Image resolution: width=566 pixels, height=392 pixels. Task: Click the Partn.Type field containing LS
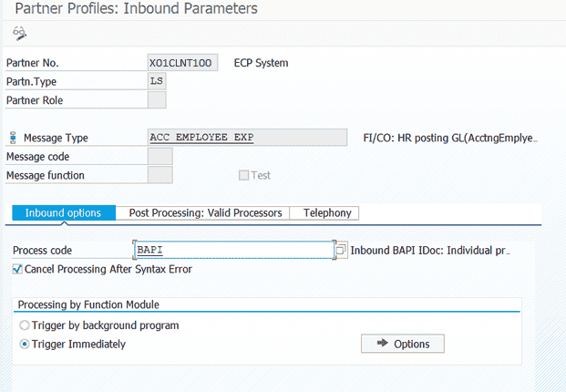point(157,81)
